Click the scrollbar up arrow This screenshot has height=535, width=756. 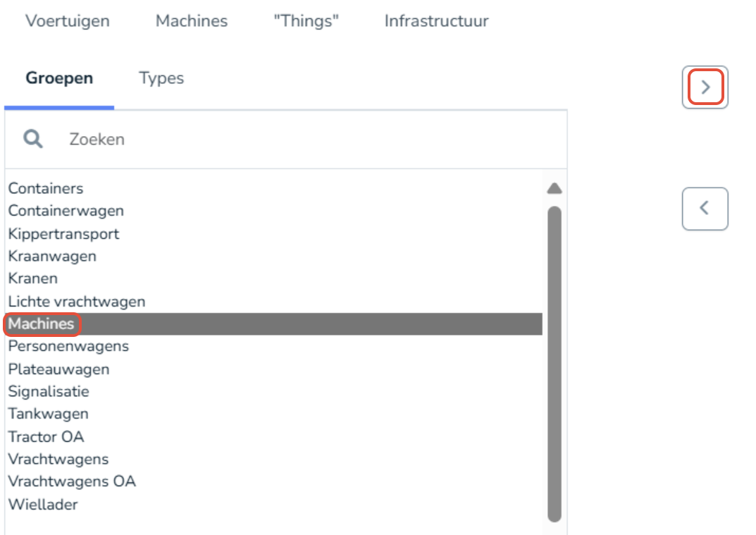click(x=554, y=189)
